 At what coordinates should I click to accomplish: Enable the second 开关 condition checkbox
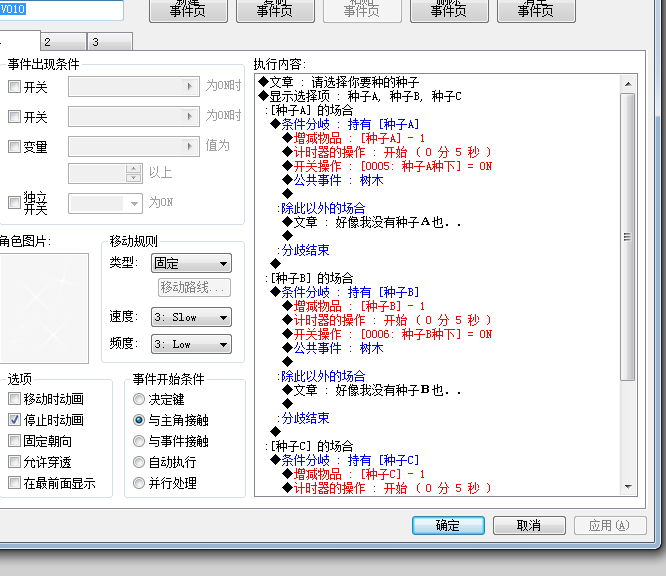14,116
